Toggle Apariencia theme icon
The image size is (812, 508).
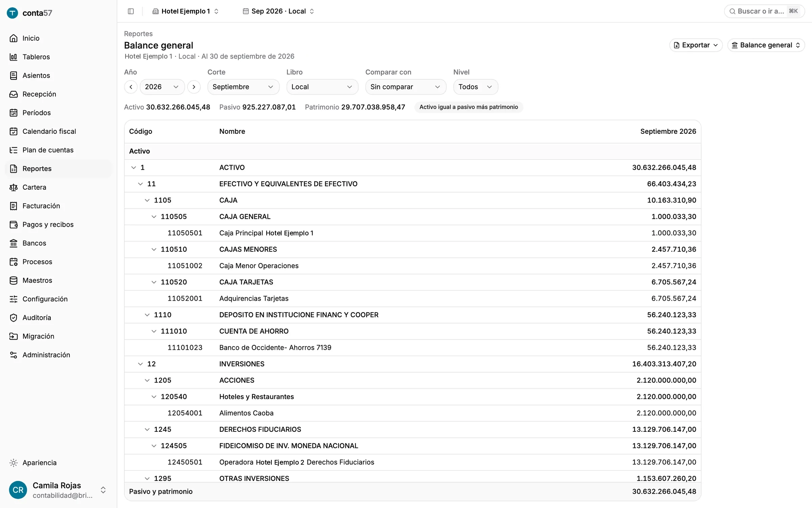(14, 463)
